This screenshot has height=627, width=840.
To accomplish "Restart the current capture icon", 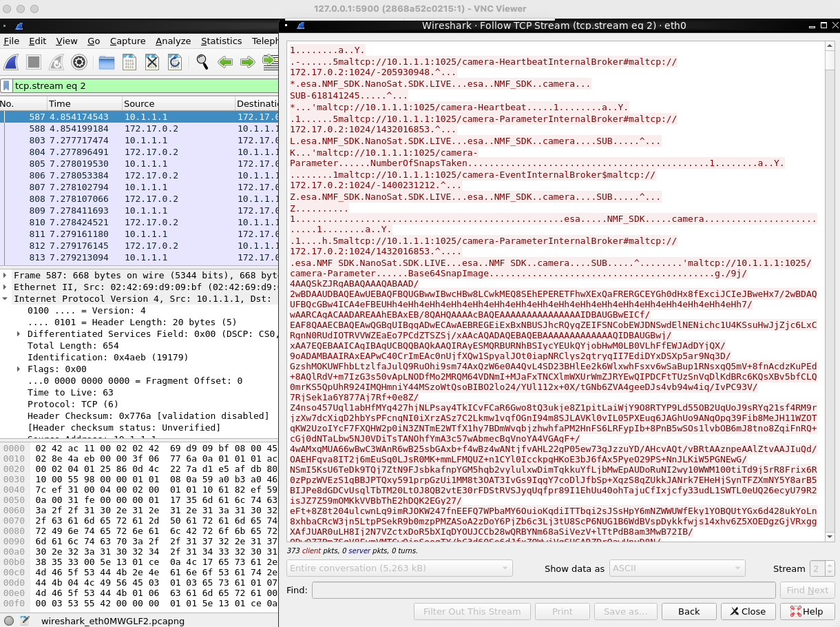I will (x=56, y=63).
